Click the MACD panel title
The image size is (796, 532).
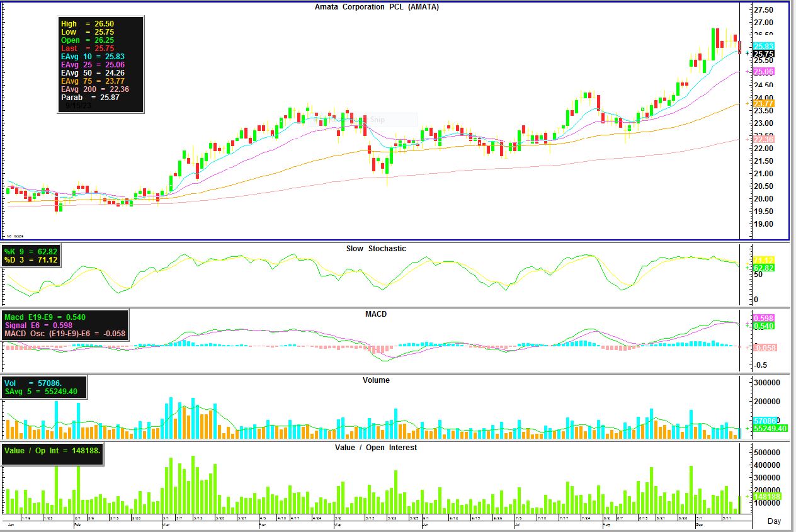376,314
